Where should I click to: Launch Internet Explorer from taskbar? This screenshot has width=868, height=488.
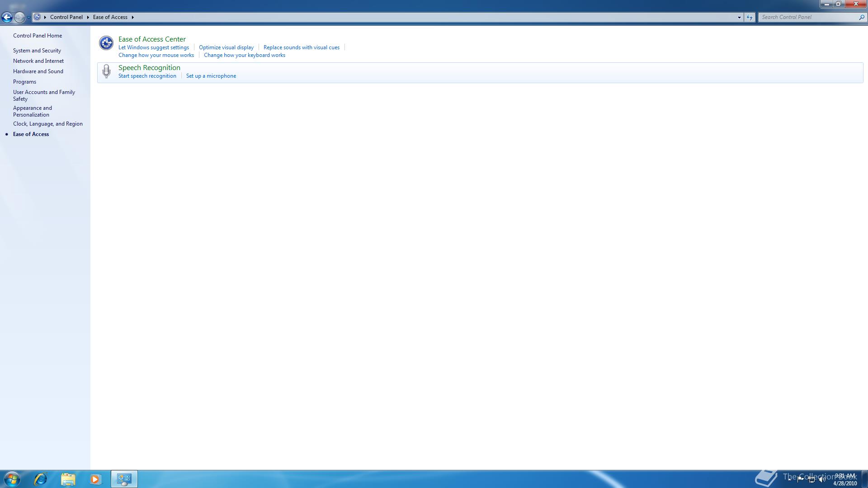[x=41, y=479]
